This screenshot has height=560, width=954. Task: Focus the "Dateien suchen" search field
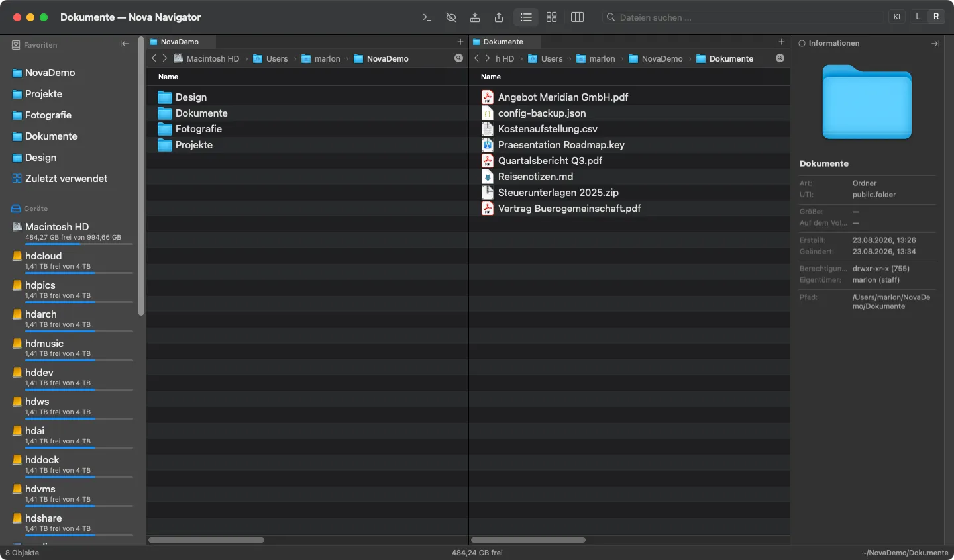tap(743, 17)
